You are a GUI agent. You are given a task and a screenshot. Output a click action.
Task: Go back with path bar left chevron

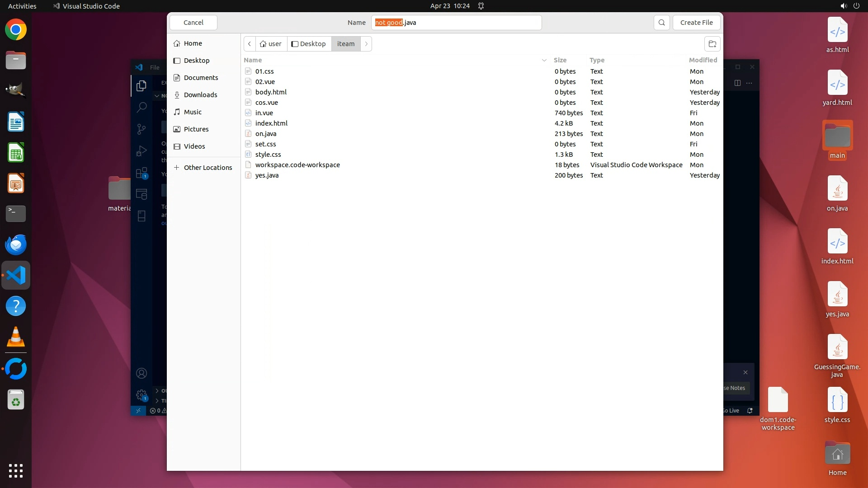point(250,44)
